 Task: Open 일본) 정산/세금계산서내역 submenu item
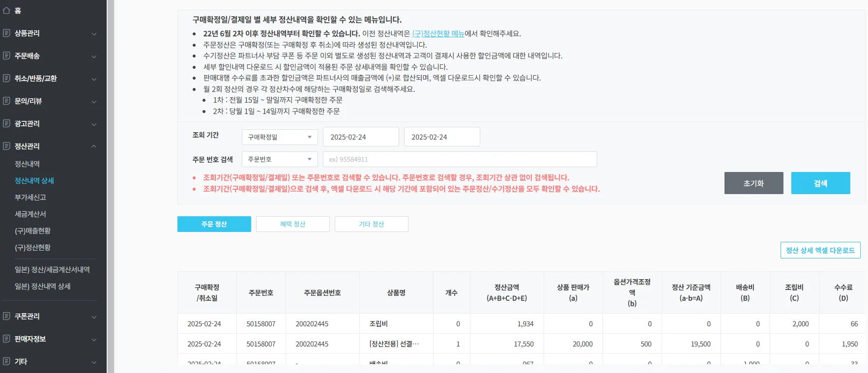52,269
